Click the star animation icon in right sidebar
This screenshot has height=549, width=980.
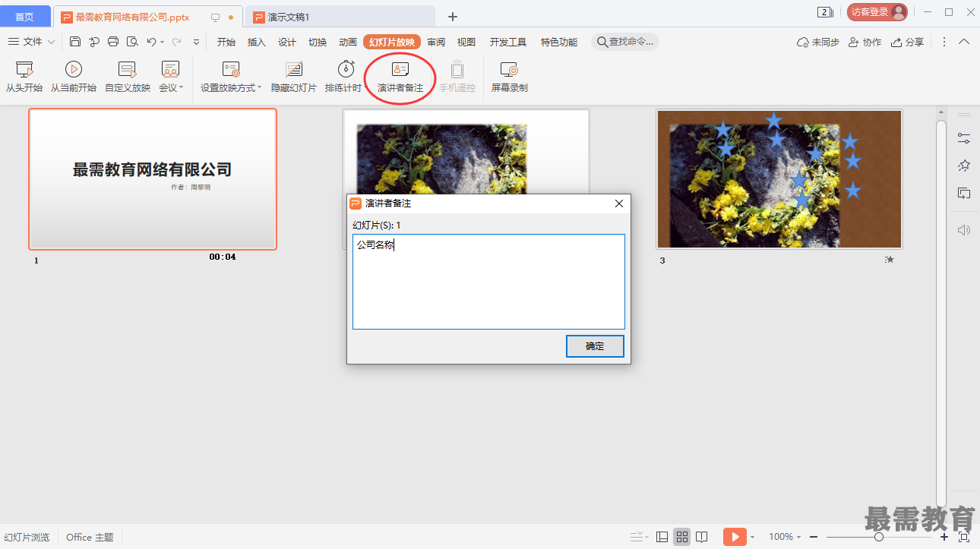[964, 166]
